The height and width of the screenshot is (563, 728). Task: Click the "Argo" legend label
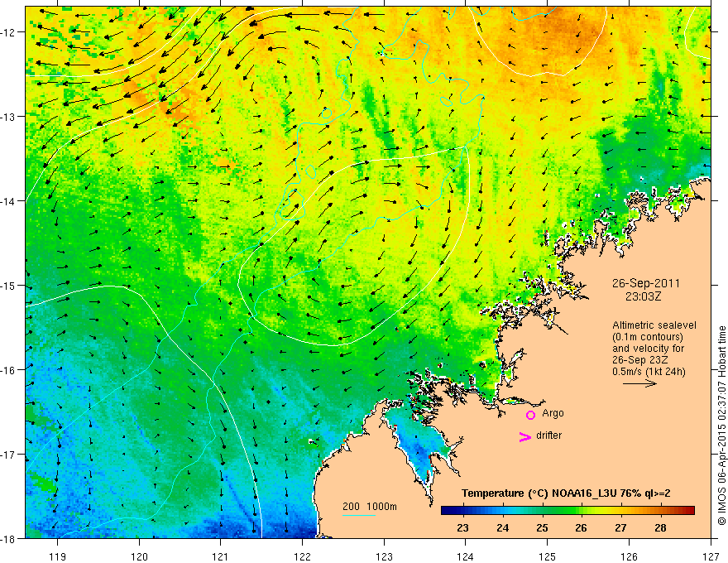coord(553,413)
